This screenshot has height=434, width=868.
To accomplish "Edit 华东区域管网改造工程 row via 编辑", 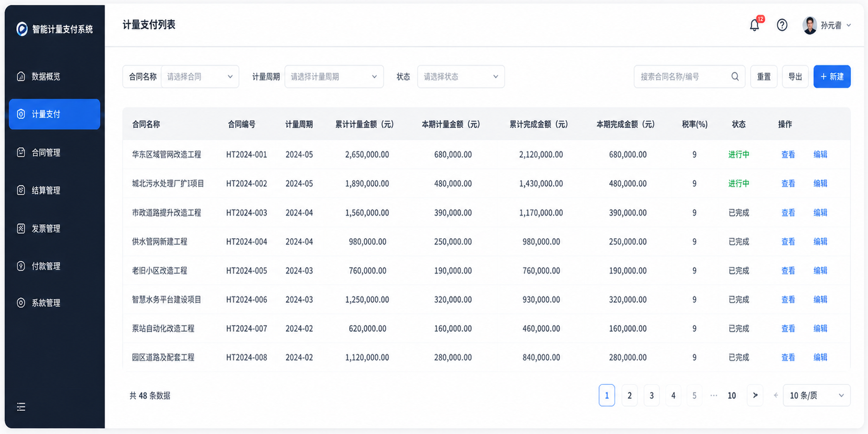I will (x=821, y=154).
